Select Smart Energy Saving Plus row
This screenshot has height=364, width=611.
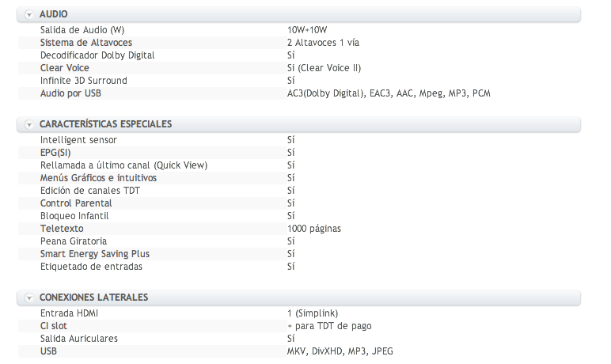click(299, 254)
